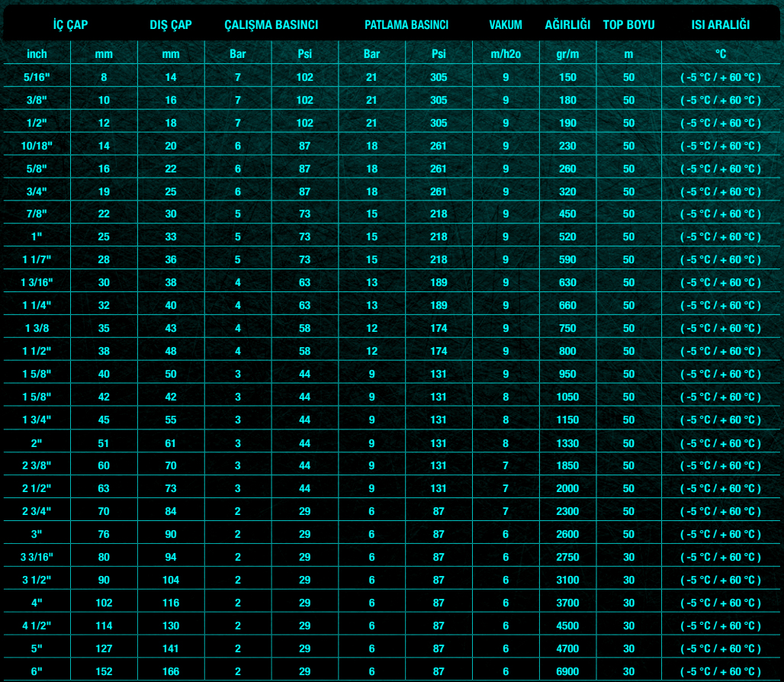Screen dimensions: 784x682
Task: Select the m/h2o unit subheader
Action: (506, 54)
